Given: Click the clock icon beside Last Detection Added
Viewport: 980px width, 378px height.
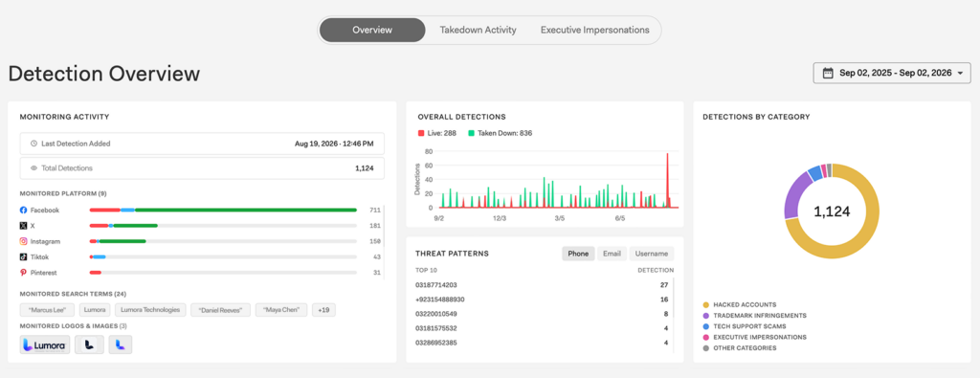Looking at the screenshot, I should tap(33, 144).
